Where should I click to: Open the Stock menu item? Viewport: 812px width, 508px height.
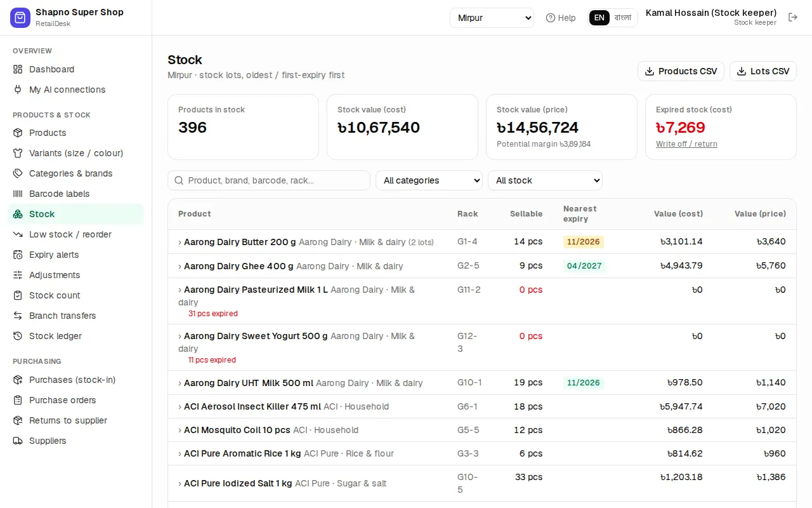[x=76, y=214]
